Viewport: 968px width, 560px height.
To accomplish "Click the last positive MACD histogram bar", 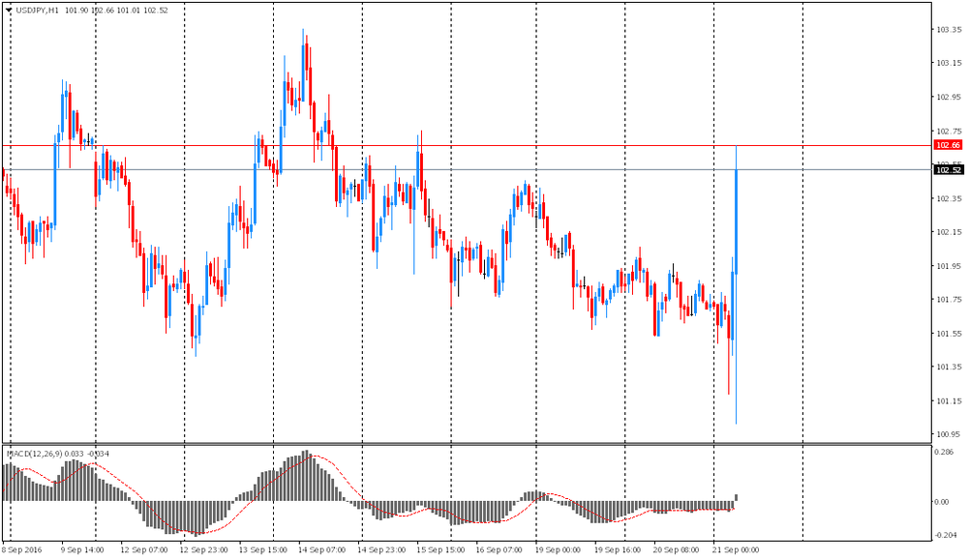I will tap(736, 497).
